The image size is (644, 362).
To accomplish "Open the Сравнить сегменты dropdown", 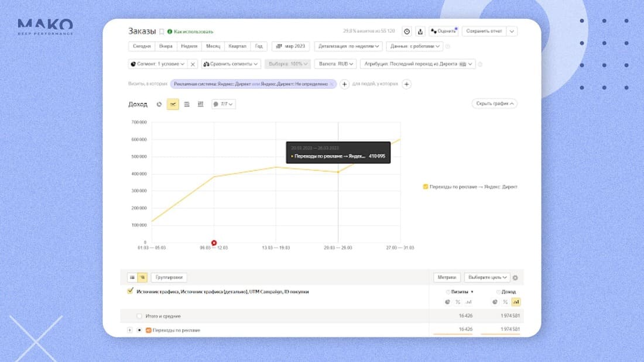I will point(231,64).
